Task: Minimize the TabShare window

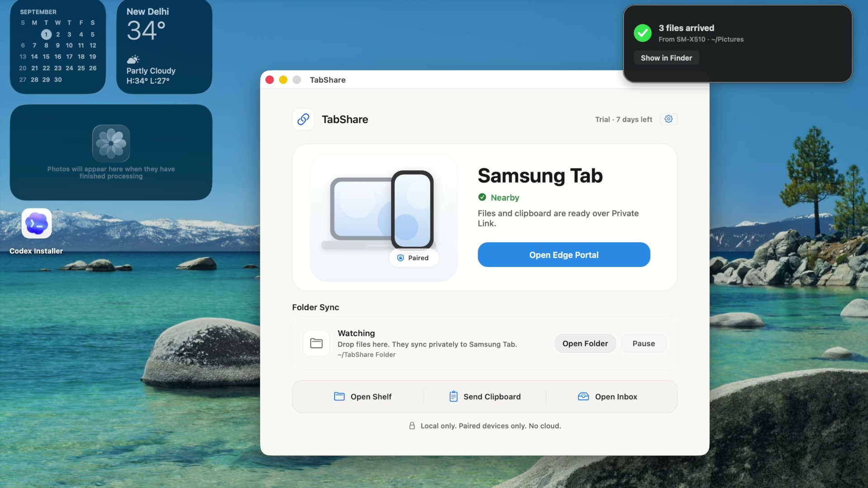Action: point(283,80)
